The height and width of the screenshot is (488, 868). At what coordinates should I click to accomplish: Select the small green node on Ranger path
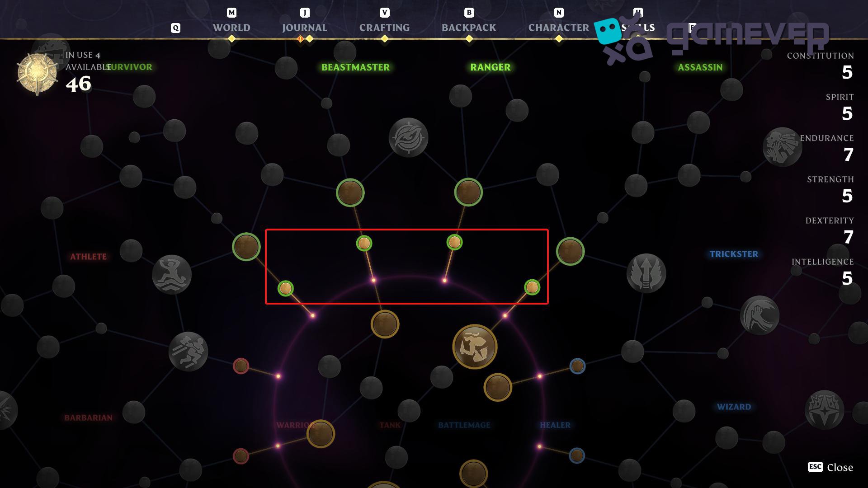[454, 243]
